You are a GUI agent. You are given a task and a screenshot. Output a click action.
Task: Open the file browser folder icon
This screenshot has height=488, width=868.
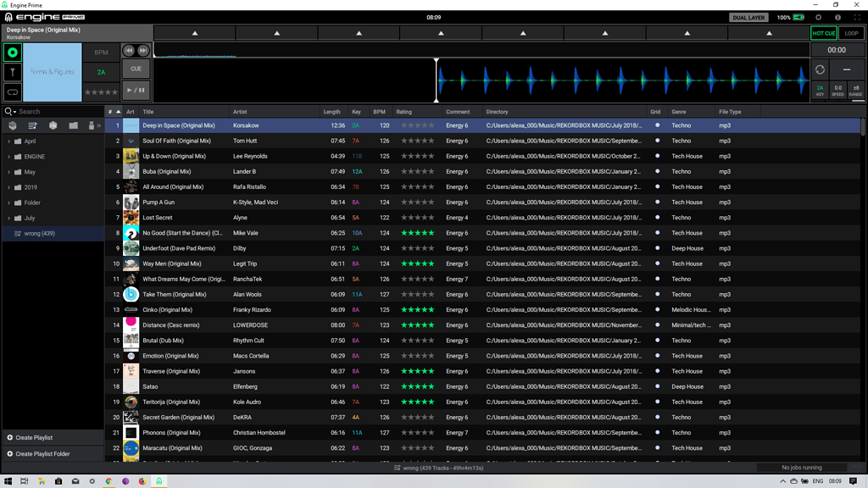73,125
